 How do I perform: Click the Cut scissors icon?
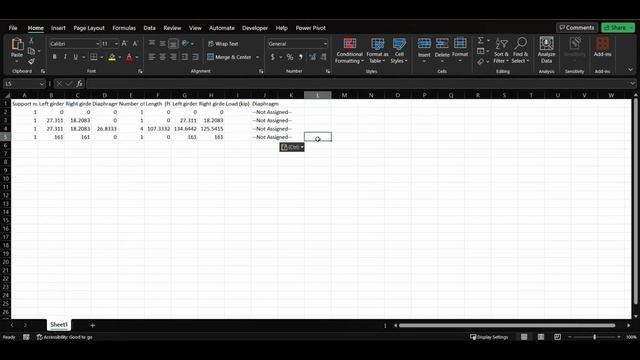(31, 41)
